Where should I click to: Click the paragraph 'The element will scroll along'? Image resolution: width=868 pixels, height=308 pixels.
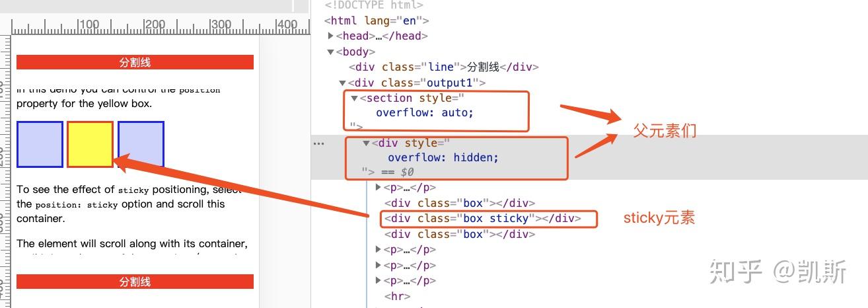coord(132,244)
